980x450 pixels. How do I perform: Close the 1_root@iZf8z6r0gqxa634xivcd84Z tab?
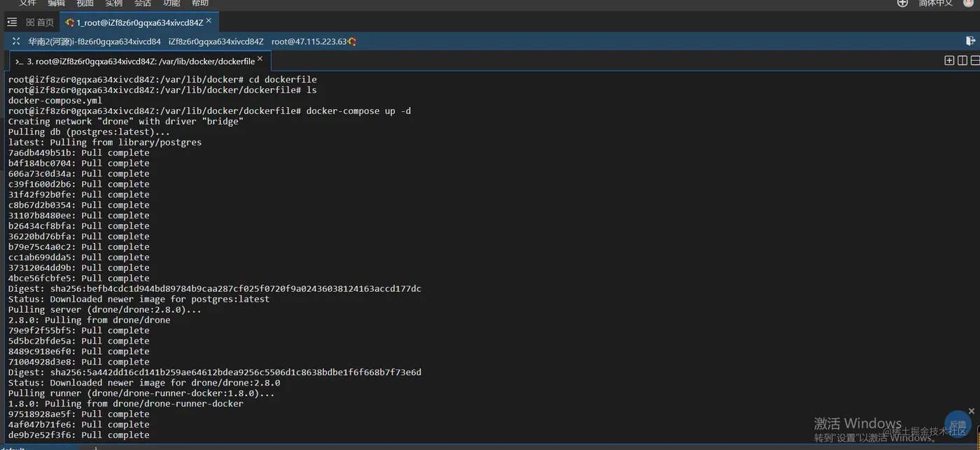coord(209,21)
